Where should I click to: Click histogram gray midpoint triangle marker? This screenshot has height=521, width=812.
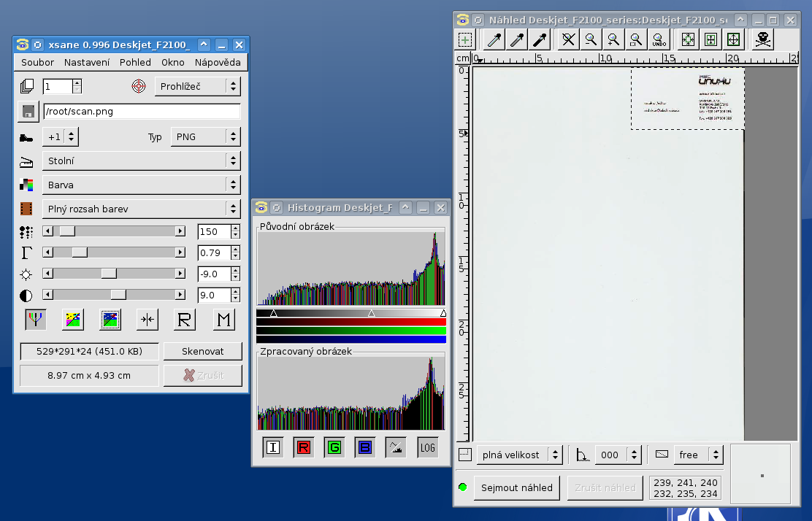(x=371, y=313)
